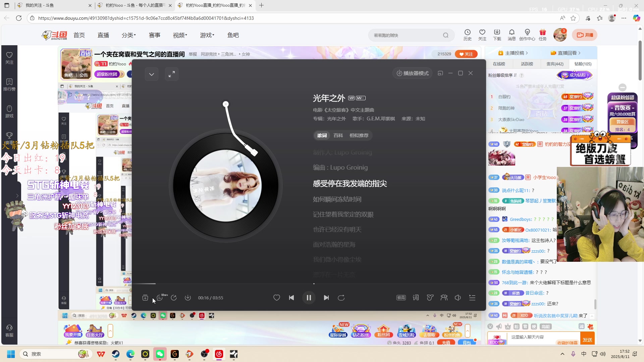
Task: Expand the 分类 dropdown menu
Action: [x=129, y=35]
